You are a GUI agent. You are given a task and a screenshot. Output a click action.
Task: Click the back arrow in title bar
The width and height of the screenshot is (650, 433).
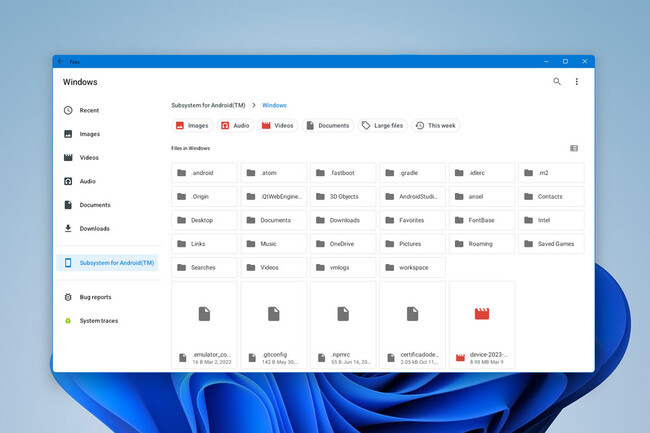61,61
